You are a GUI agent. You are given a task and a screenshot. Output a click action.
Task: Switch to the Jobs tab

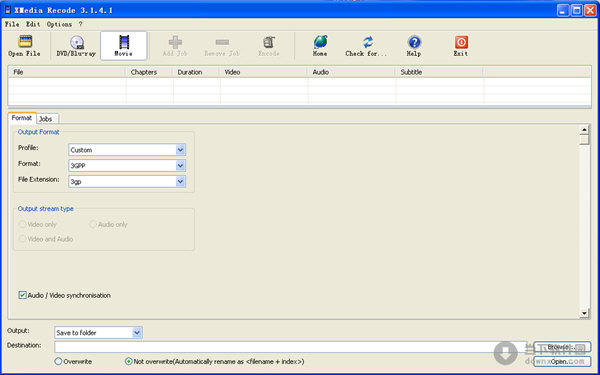pyautogui.click(x=46, y=119)
